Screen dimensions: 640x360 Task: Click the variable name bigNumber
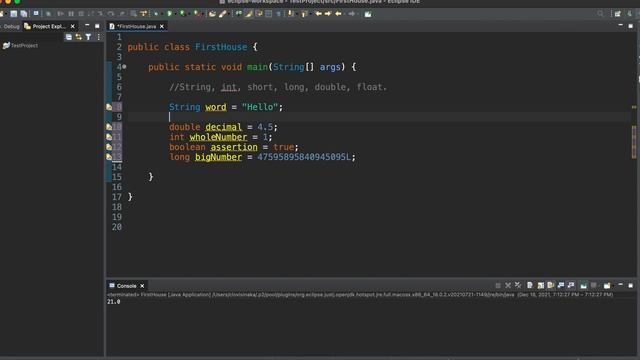click(x=218, y=157)
